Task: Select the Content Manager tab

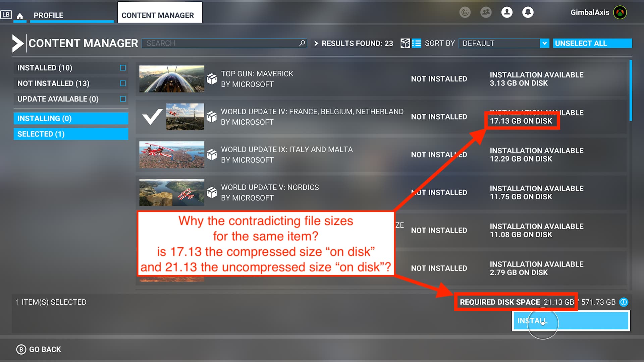Action: (x=158, y=15)
